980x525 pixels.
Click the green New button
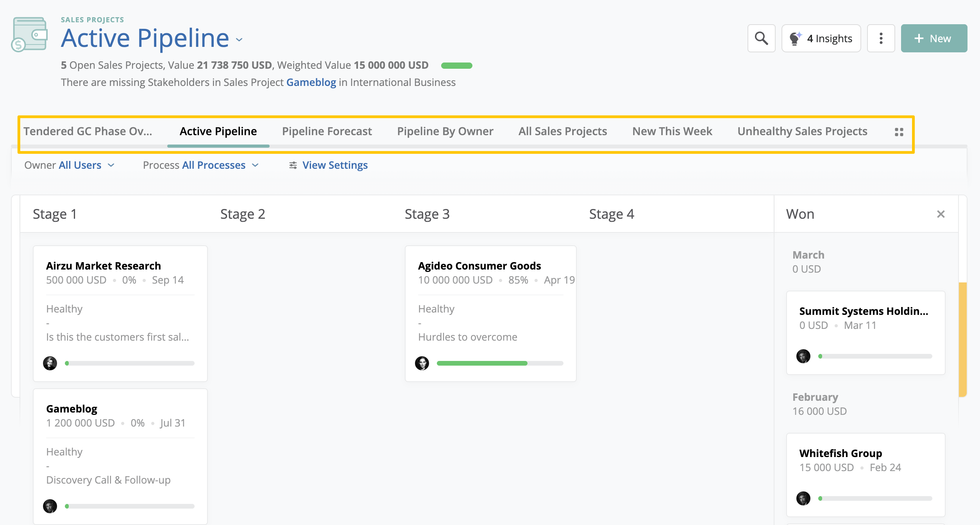point(934,38)
